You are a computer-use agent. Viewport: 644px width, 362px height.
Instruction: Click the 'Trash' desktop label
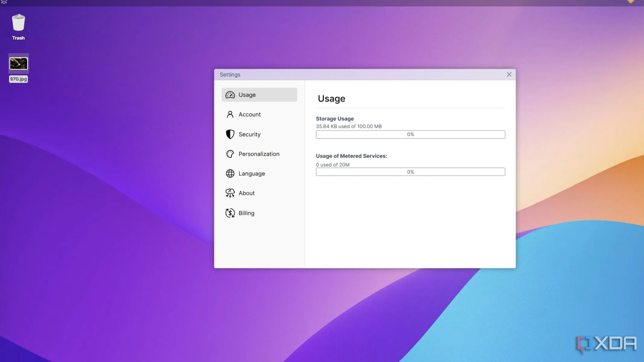(x=18, y=38)
